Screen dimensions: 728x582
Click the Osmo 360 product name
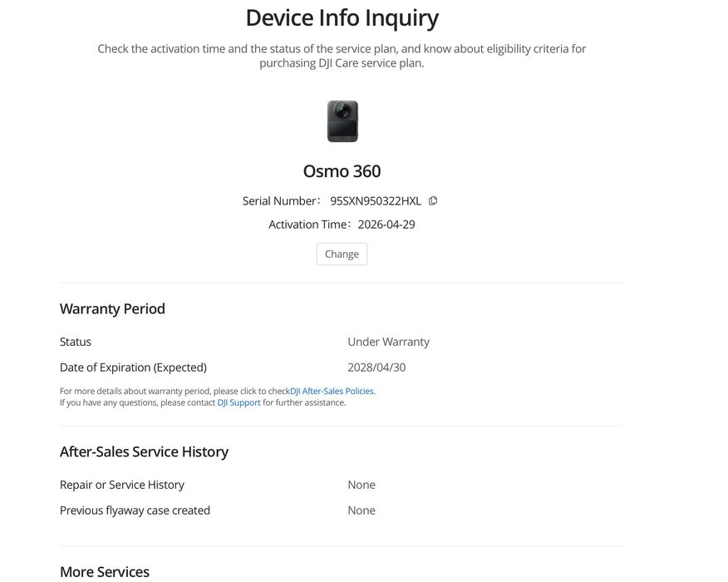point(342,171)
